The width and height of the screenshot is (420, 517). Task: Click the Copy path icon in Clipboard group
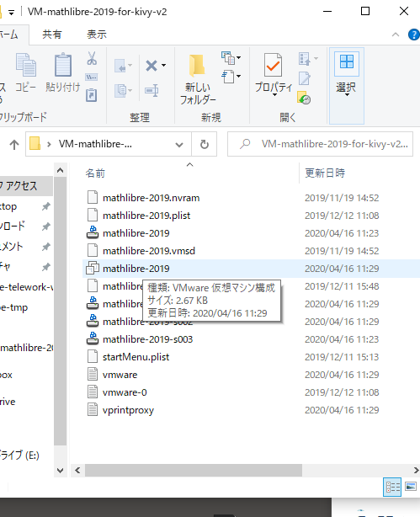point(91,77)
